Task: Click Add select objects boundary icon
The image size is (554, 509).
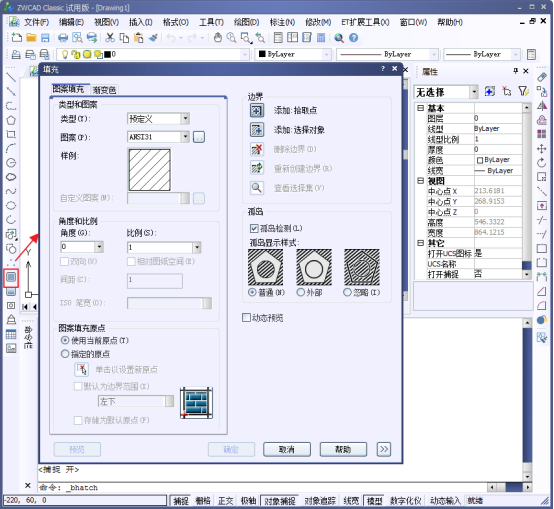Action: point(257,130)
